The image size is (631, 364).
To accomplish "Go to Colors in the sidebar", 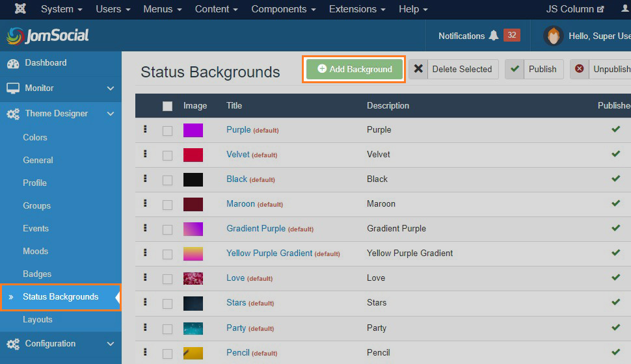I will 35,138.
